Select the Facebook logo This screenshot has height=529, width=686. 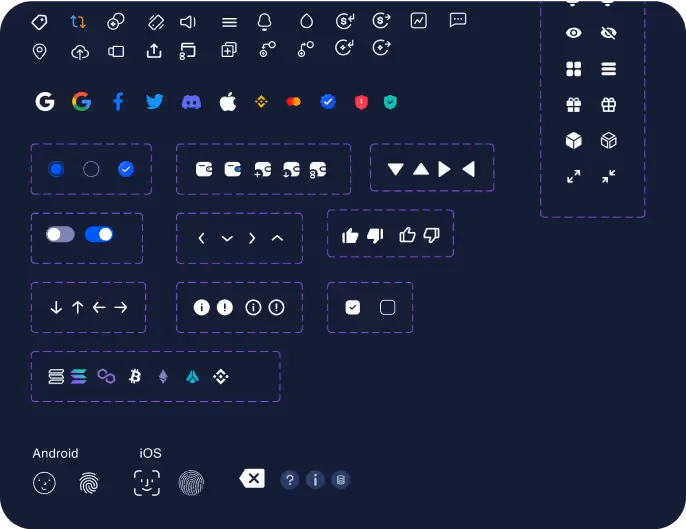pos(118,102)
